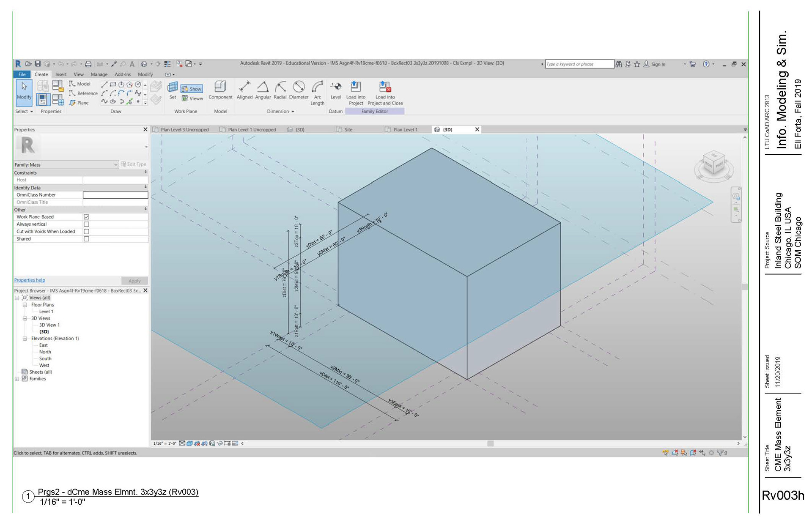Check the Shared checkbox
Screen dimensions: 812x525
click(x=86, y=239)
